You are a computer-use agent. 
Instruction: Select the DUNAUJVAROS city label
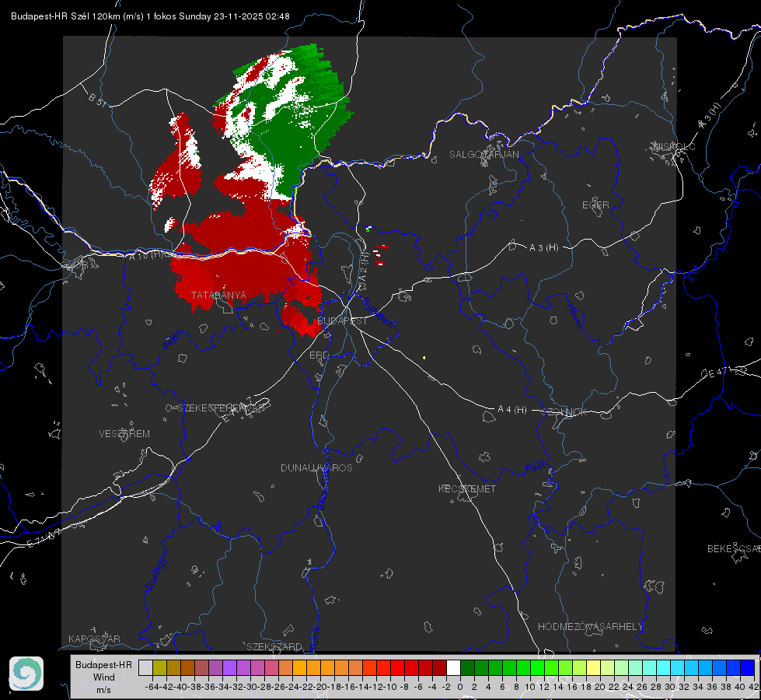316,467
